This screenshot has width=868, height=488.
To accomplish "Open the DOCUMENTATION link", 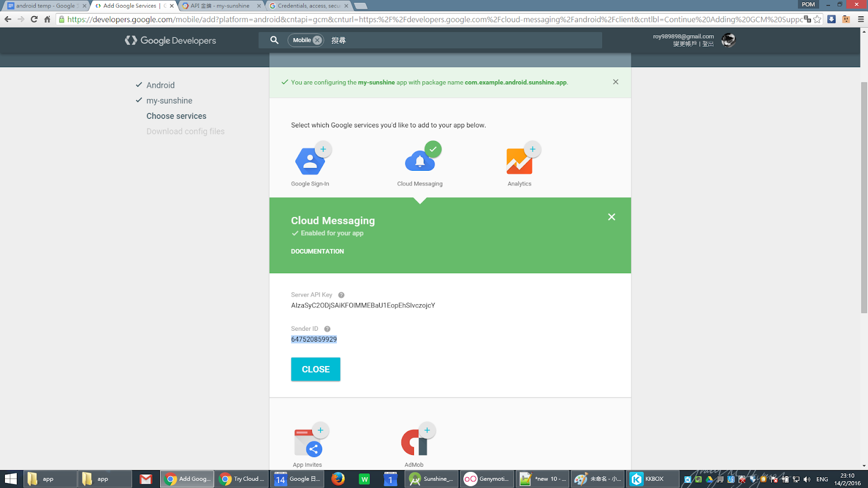I will (317, 252).
